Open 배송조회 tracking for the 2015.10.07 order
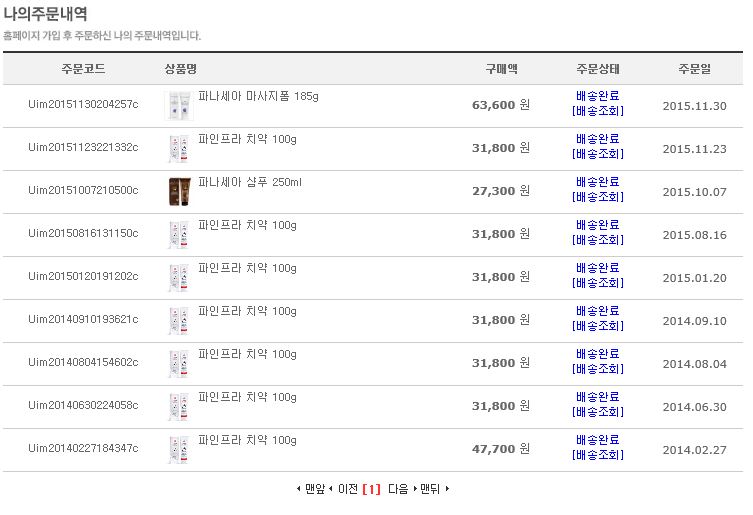The width and height of the screenshot is (753, 515). (x=598, y=197)
